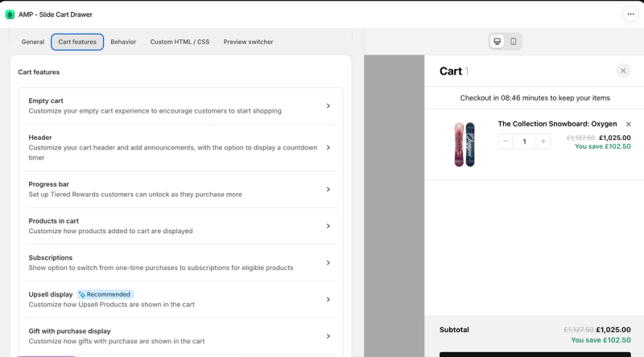Screen dimensions: 644x357
Task: Expand the Upsell display chevron
Action: click(x=328, y=300)
